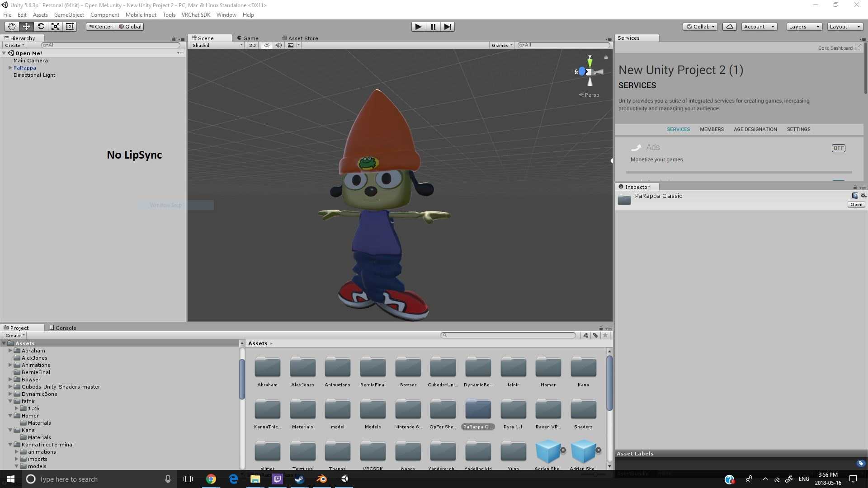
Task: Click the project icon size slider
Action: [596, 474]
